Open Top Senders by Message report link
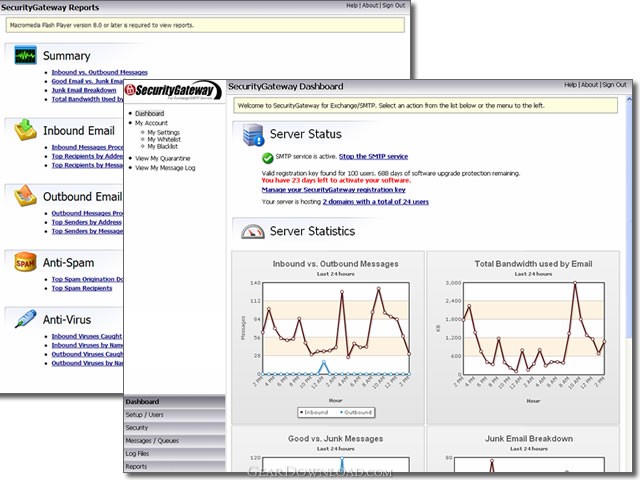This screenshot has width=640, height=480. (87, 231)
